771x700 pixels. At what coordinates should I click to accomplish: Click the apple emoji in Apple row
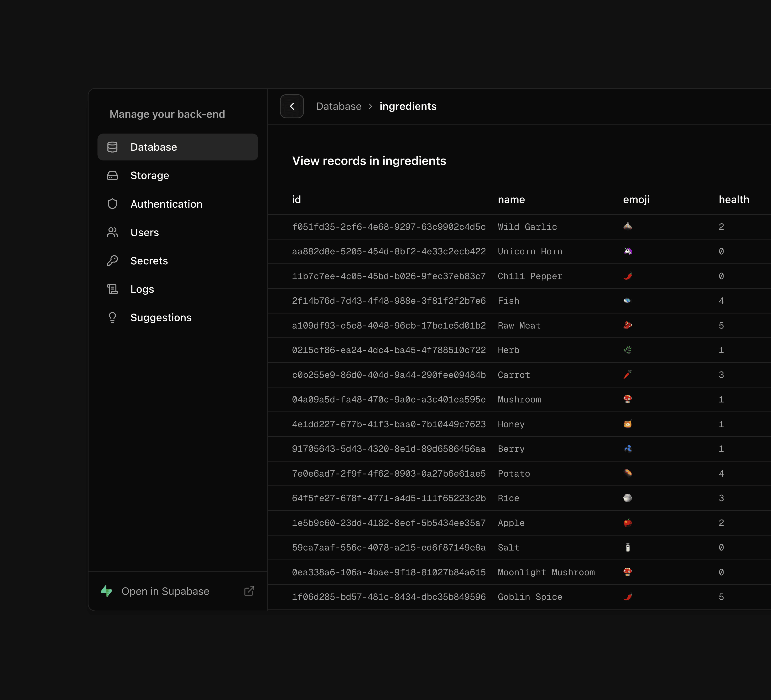[x=628, y=523]
